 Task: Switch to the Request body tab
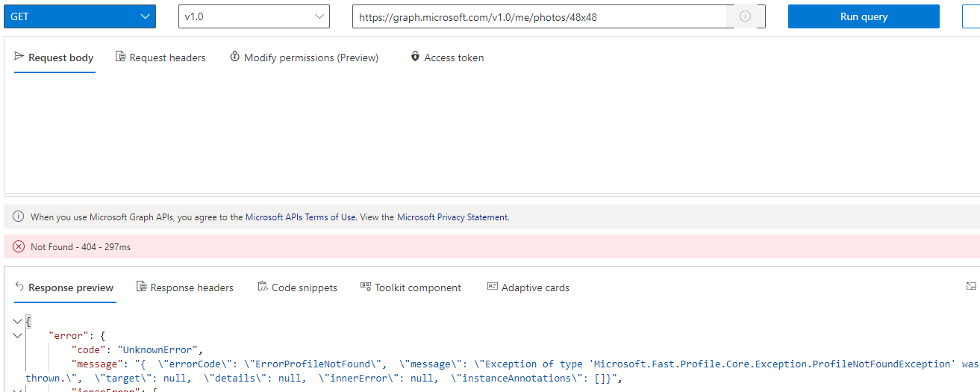pyautogui.click(x=54, y=57)
